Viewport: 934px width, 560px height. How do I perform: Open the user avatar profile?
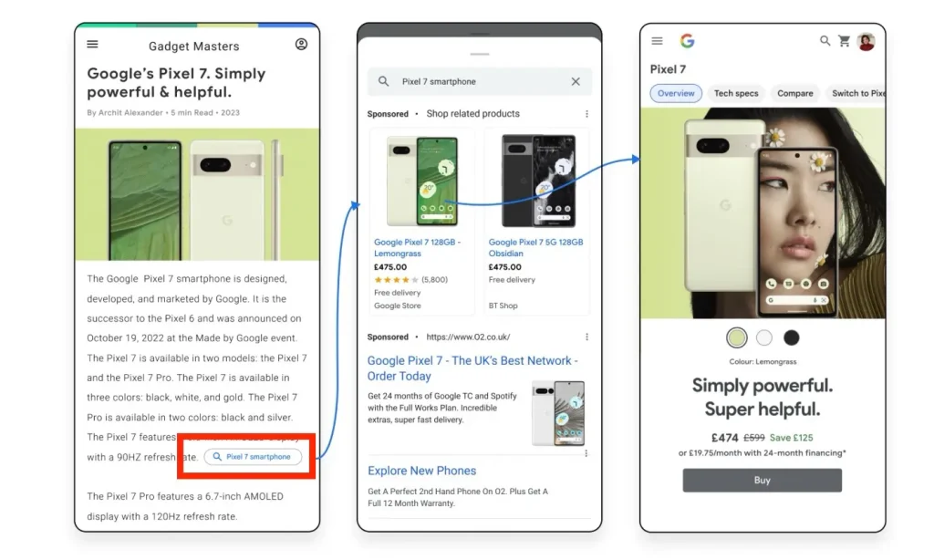coord(867,42)
